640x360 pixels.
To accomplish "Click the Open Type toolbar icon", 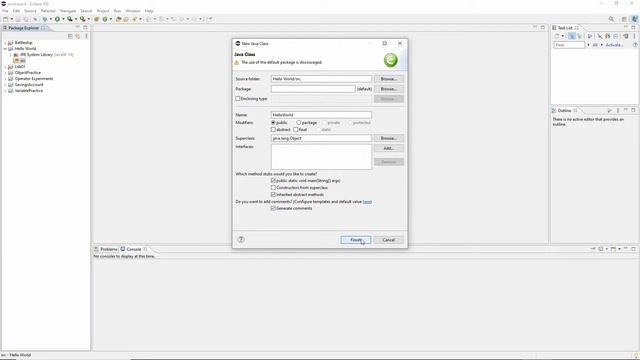I will click(x=118, y=19).
